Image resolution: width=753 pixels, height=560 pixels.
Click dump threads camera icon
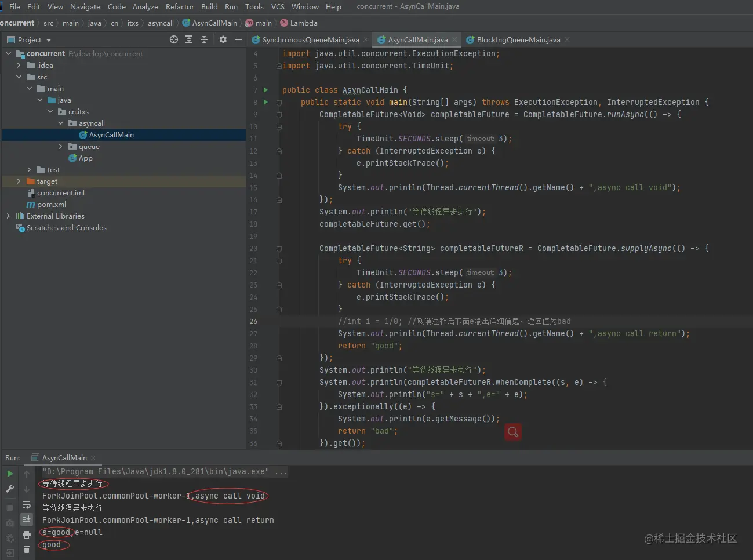coord(10,523)
